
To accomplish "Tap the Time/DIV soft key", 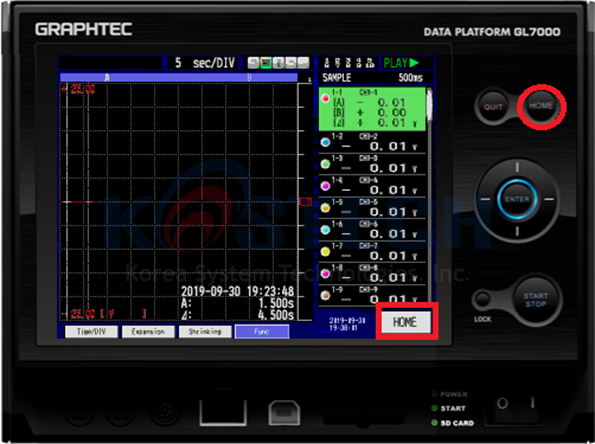I will 91,332.
